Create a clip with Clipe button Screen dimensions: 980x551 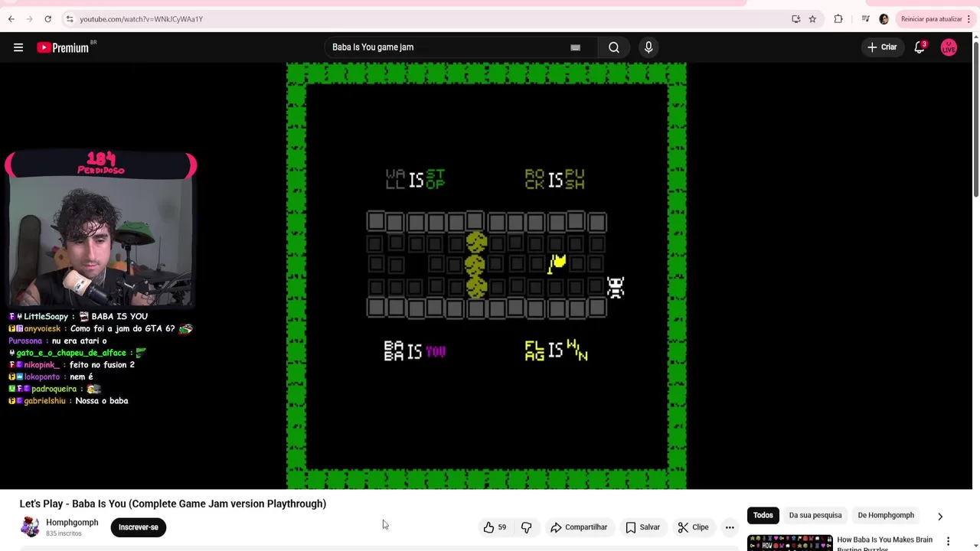(x=693, y=527)
